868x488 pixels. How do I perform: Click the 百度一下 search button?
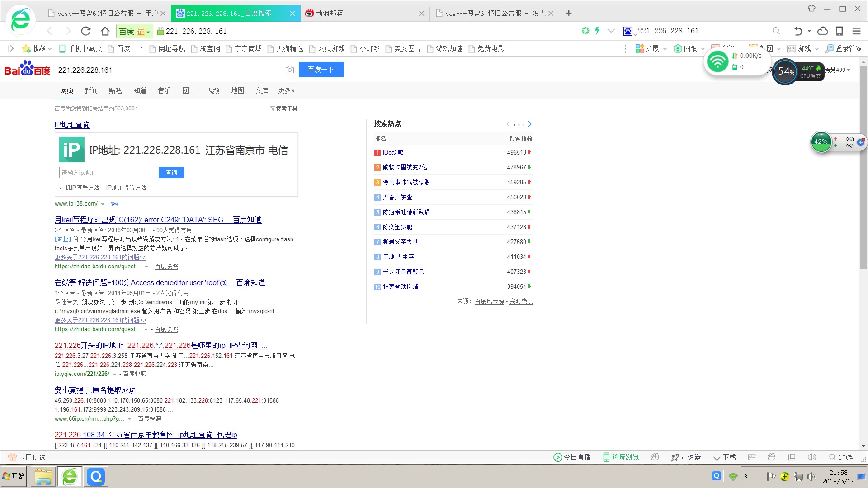(x=321, y=70)
